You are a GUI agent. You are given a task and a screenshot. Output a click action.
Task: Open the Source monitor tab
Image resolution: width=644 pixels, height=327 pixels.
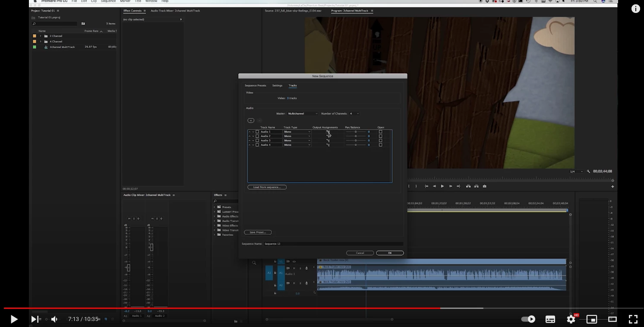293,11
